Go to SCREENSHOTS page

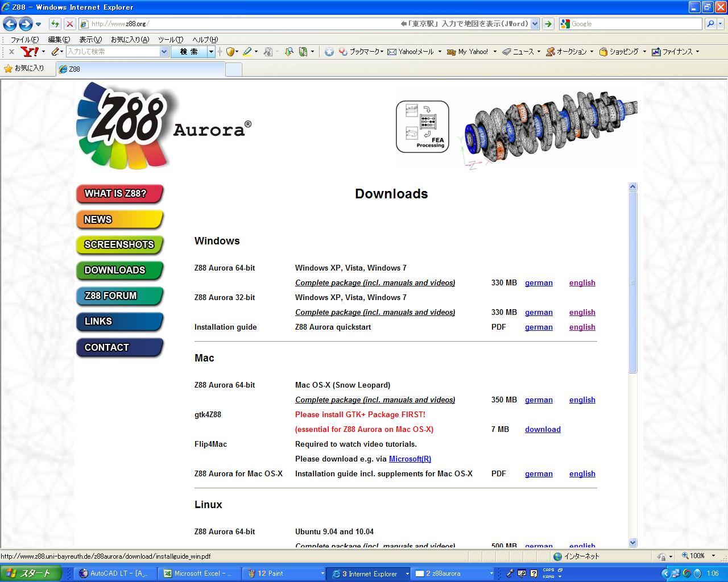pos(119,245)
